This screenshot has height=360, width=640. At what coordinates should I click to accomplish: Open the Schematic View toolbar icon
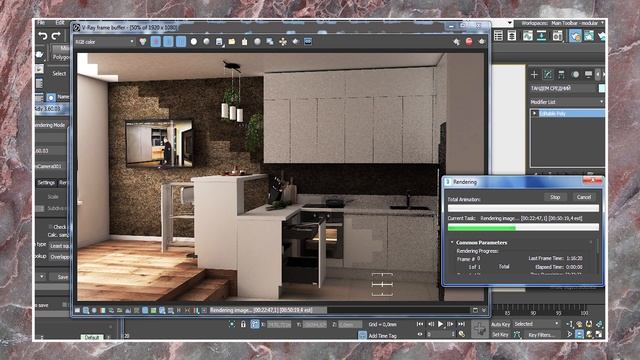[542, 36]
